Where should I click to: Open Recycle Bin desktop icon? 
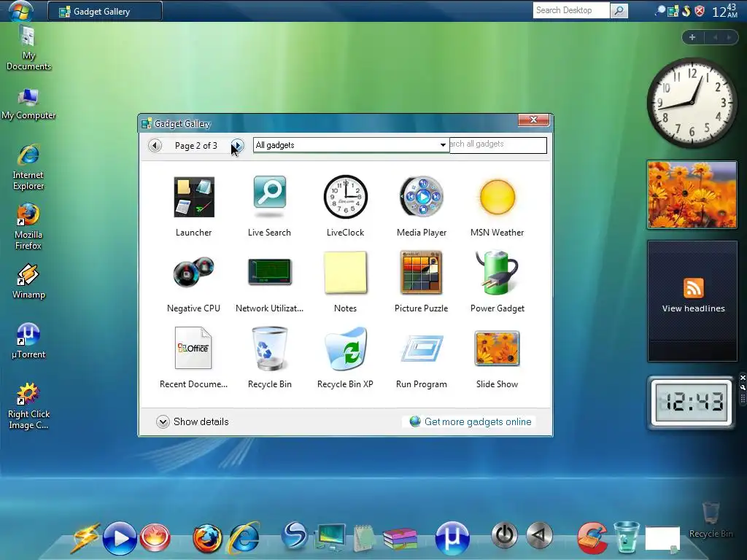click(x=711, y=520)
